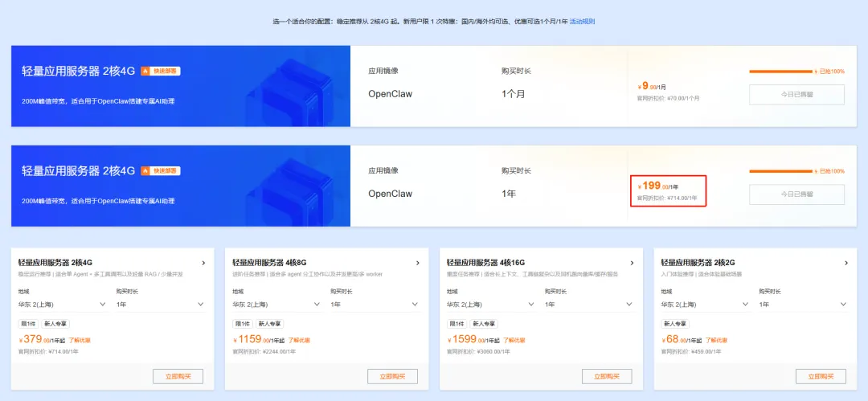Expand 地域 dropdown on the 4核16G card

pos(491,304)
